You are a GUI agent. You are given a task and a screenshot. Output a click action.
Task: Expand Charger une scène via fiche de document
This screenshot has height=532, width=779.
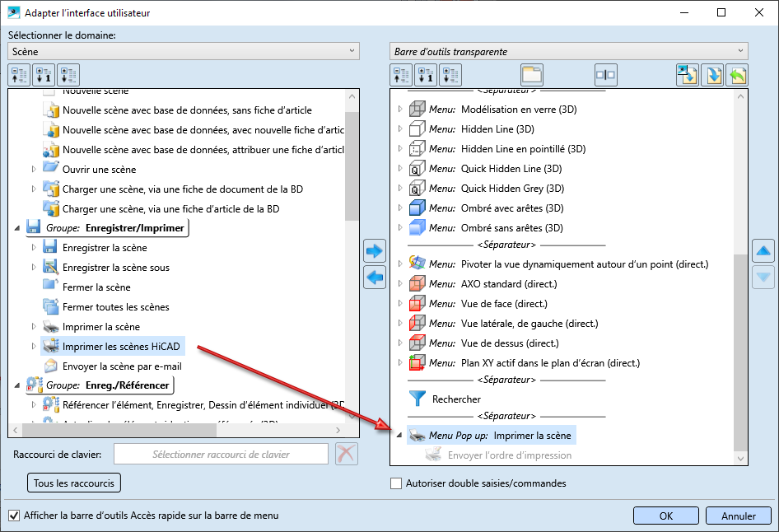tap(33, 189)
